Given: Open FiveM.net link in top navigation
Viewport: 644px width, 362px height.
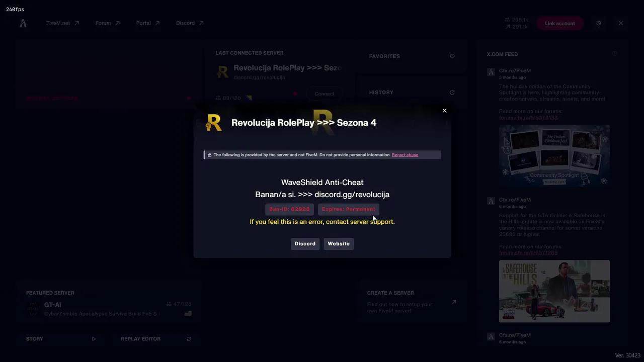Looking at the screenshot, I should pyautogui.click(x=62, y=23).
